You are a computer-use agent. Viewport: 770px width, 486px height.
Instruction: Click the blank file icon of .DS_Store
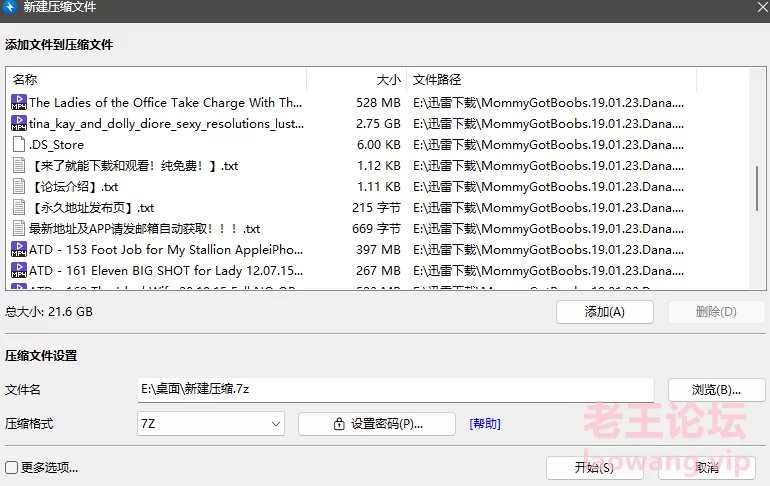[19, 144]
